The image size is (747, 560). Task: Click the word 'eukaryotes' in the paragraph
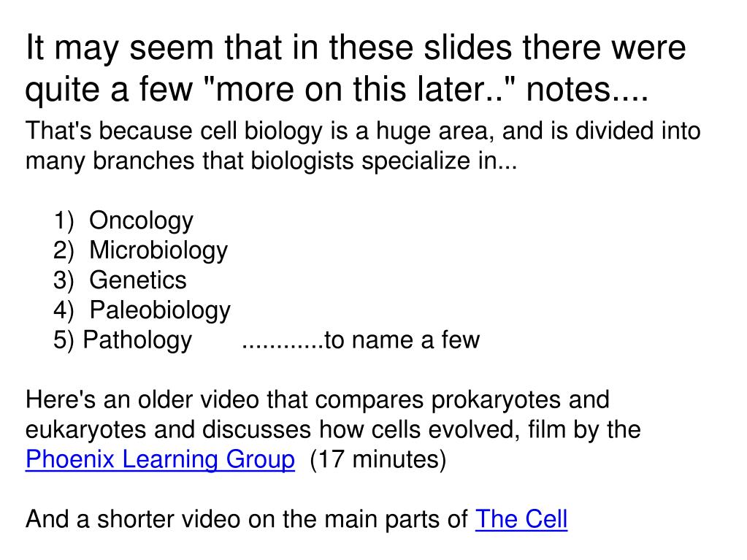(x=85, y=430)
